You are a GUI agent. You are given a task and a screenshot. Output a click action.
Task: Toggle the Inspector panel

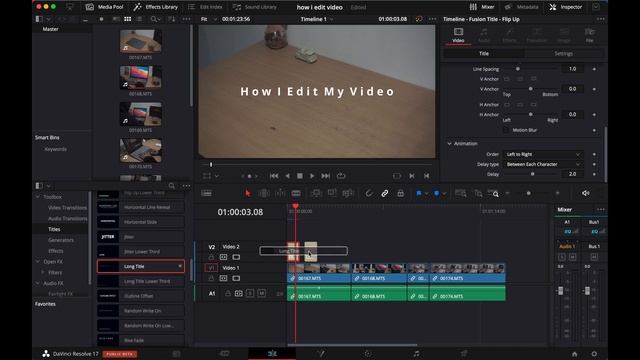coord(565,7)
